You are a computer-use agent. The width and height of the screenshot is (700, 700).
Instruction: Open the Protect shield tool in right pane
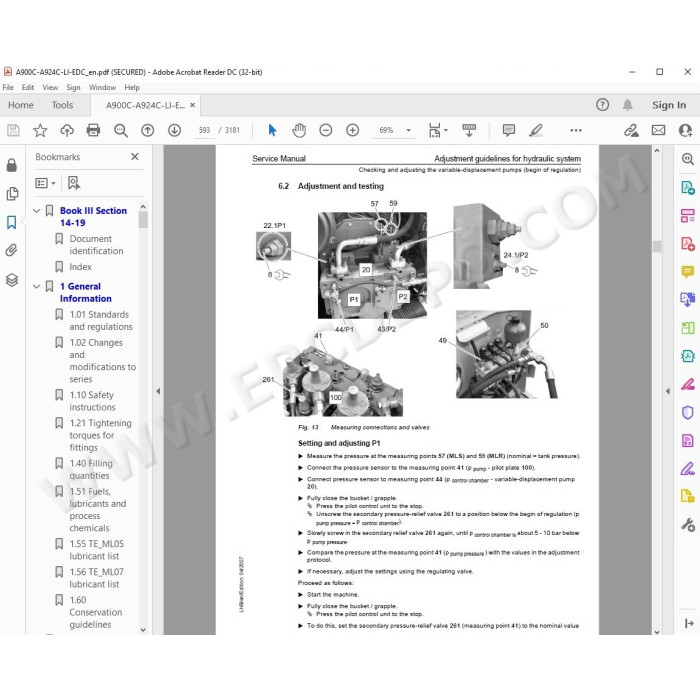(x=688, y=412)
